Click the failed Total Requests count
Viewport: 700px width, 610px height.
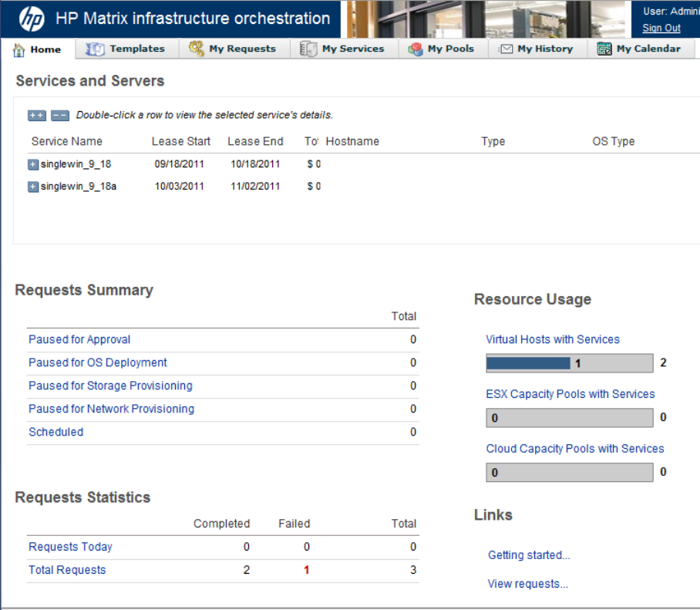pos(307,570)
